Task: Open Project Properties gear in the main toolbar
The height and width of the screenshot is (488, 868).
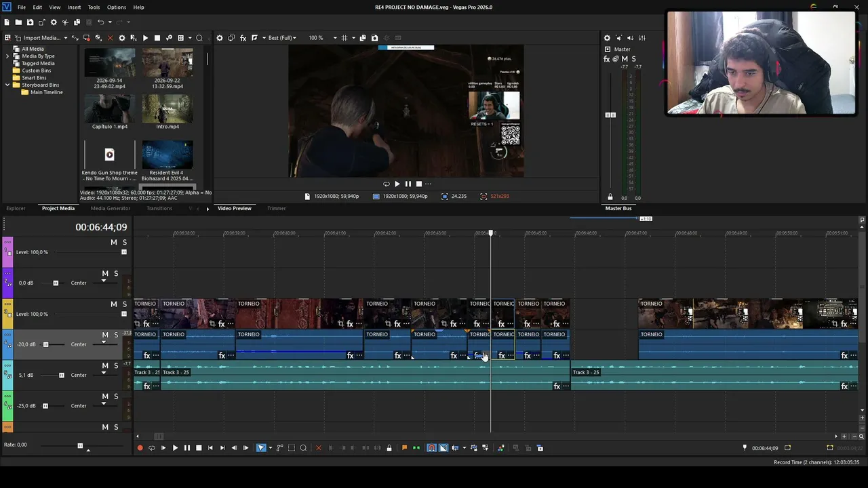Action: [x=54, y=22]
